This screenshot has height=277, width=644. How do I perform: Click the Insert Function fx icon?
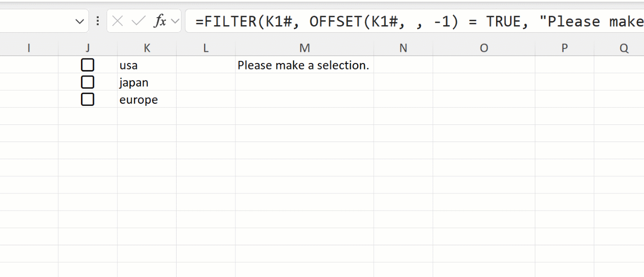click(160, 21)
